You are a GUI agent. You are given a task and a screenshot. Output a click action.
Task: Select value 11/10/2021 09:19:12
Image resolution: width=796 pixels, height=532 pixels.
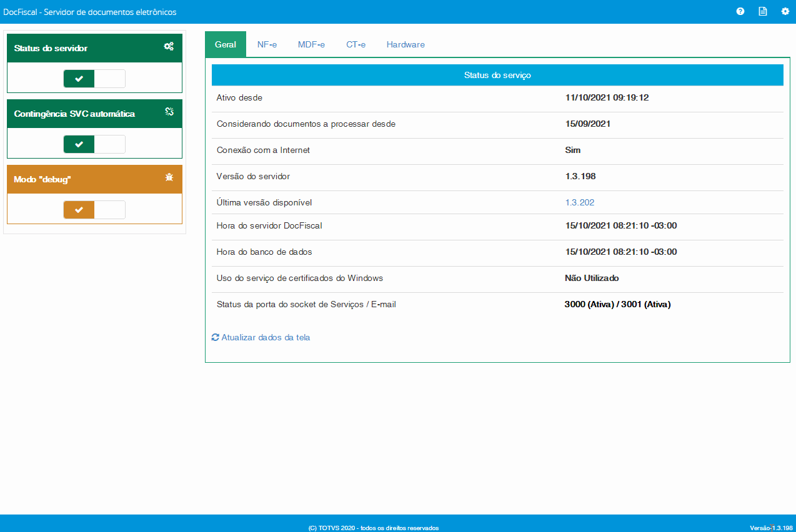pos(607,98)
